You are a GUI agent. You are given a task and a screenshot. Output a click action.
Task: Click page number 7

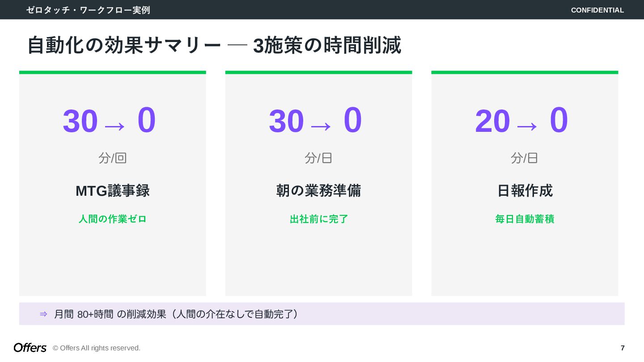click(x=623, y=348)
